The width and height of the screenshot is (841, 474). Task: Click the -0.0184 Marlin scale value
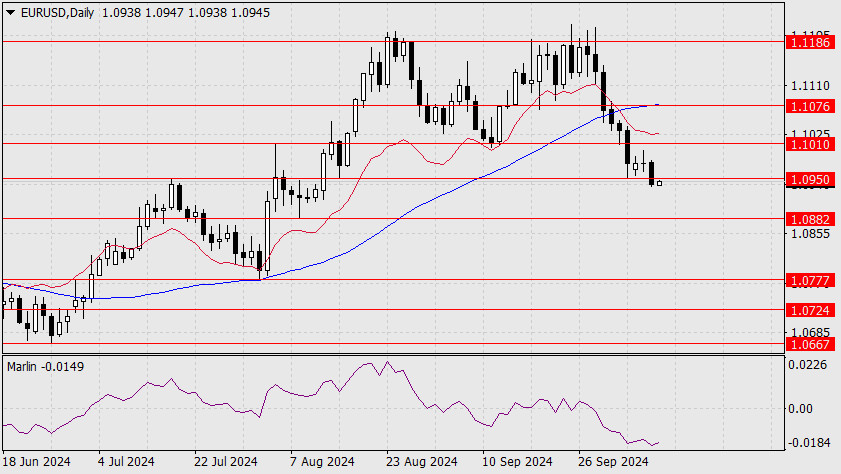pyautogui.click(x=808, y=442)
